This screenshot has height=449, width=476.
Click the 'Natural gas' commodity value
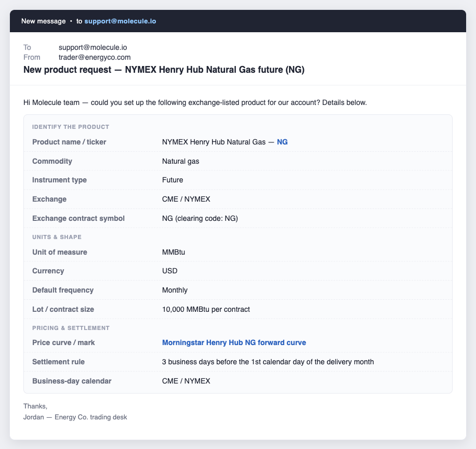click(x=180, y=161)
